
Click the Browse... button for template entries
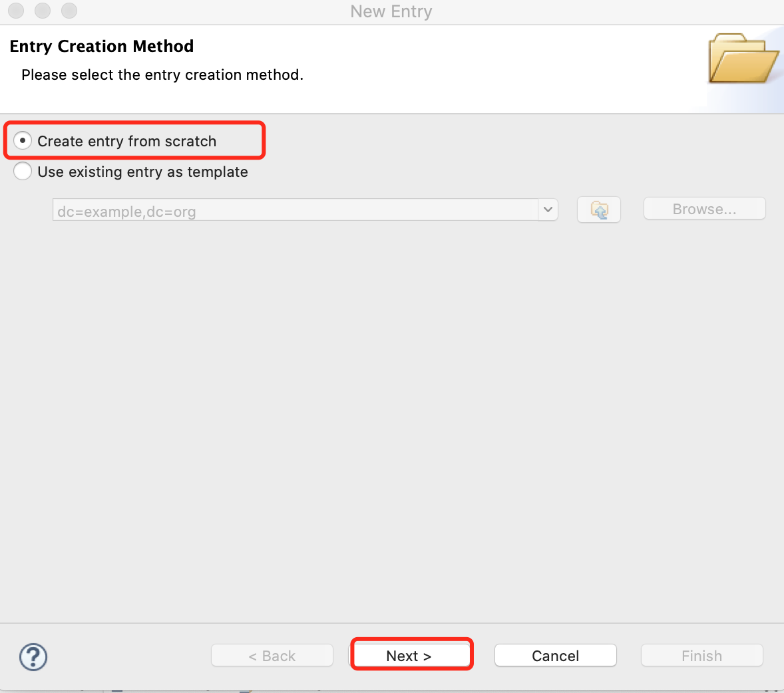(x=703, y=208)
